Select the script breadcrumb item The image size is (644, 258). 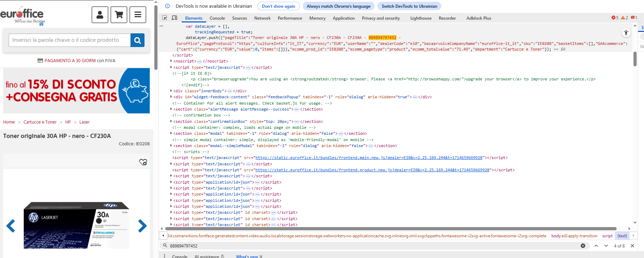607,236
